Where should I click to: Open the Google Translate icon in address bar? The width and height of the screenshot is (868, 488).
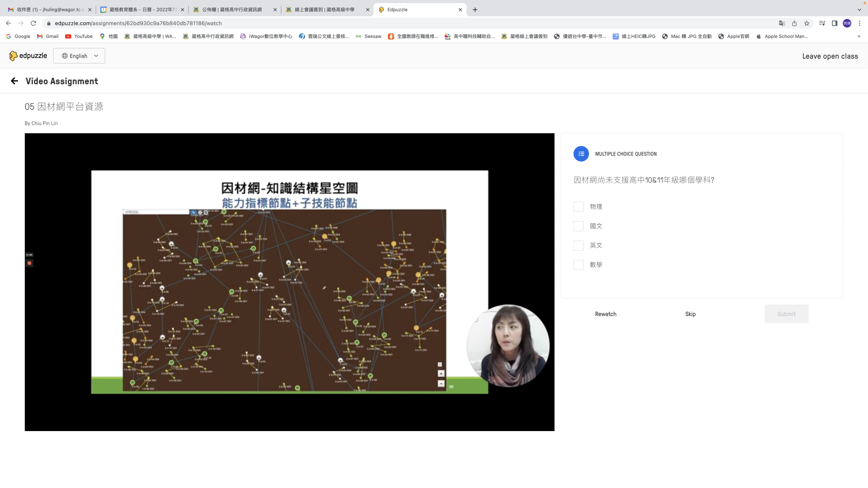782,23
